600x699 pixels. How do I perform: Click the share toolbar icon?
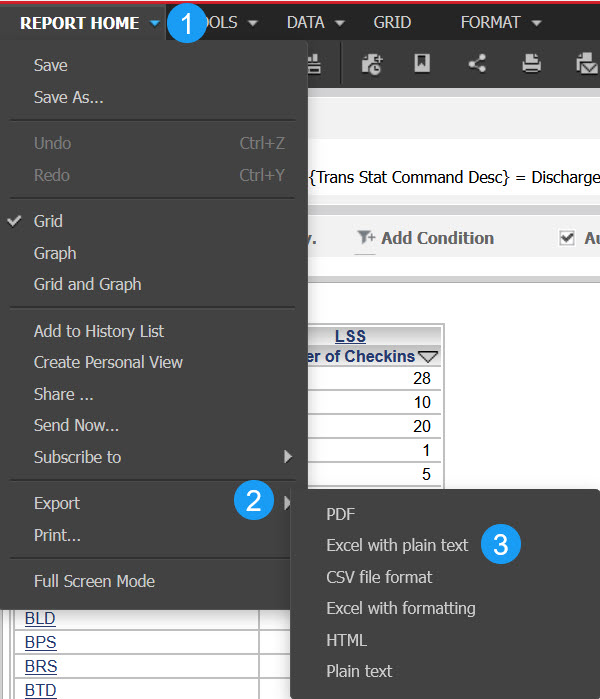[x=477, y=63]
